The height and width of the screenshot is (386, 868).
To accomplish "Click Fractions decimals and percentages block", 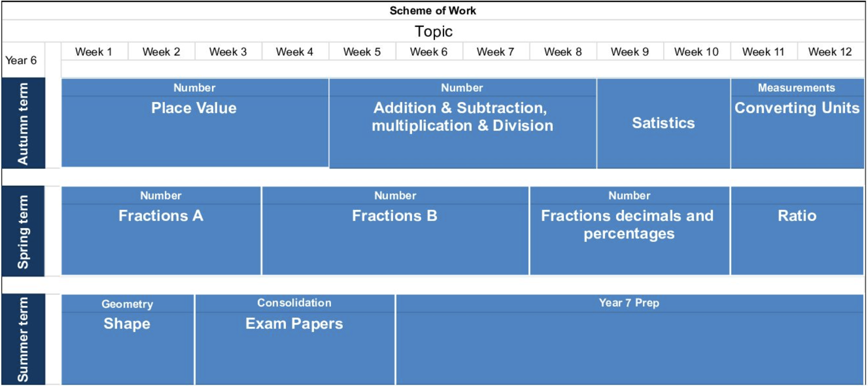I will (629, 224).
